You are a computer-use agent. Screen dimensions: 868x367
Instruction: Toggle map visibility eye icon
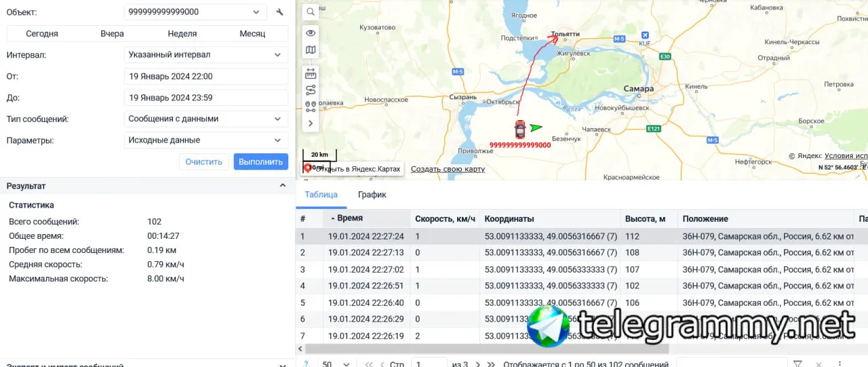coord(311,33)
